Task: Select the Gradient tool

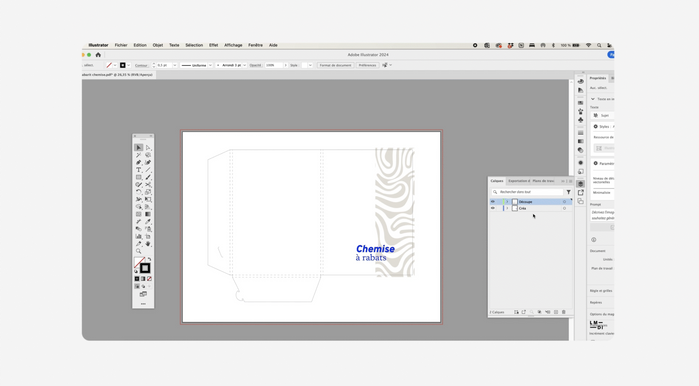Action: point(148,214)
